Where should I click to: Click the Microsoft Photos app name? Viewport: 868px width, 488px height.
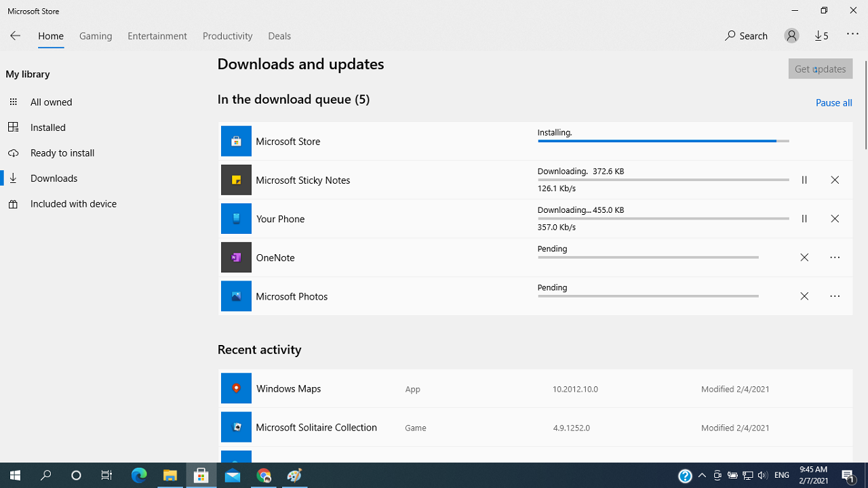tap(292, 296)
